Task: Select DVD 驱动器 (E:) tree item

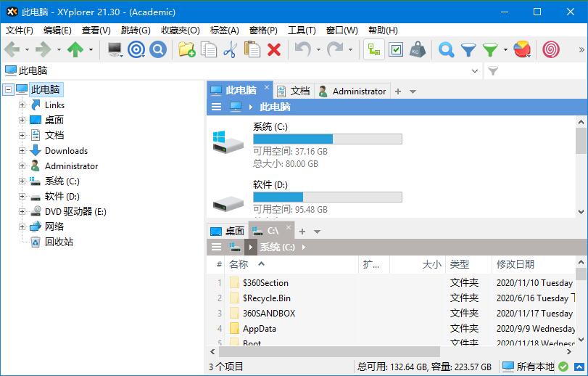Action: click(75, 211)
